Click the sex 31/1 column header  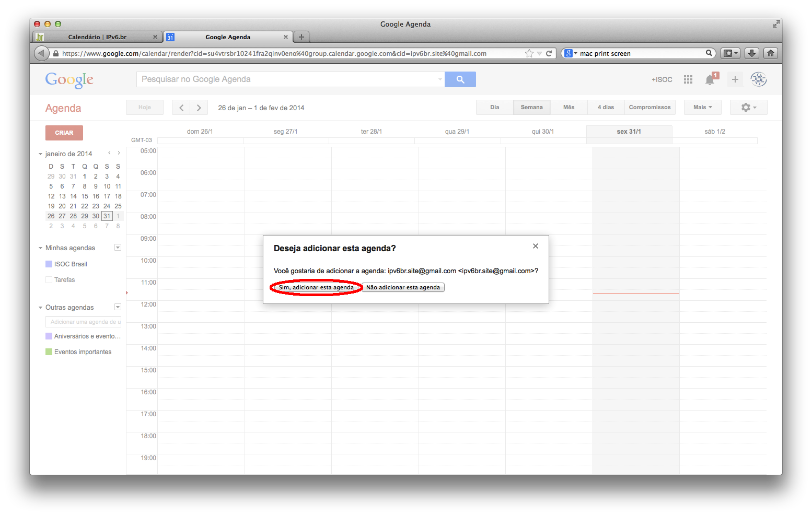click(629, 132)
